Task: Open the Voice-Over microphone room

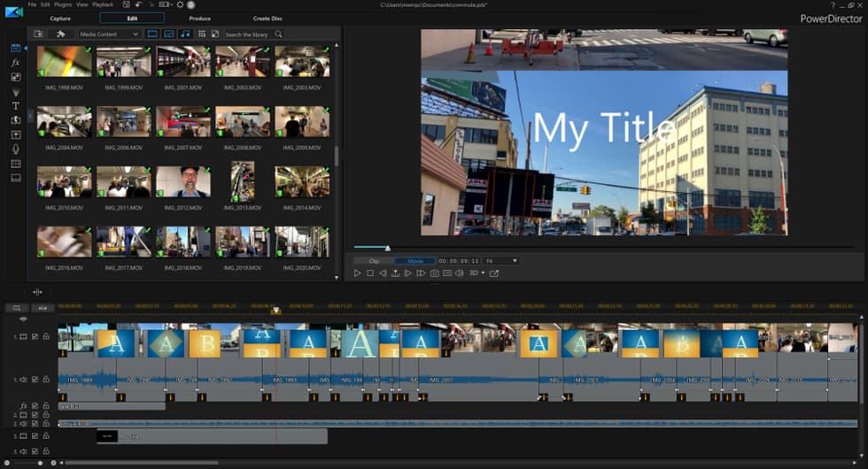Action: (x=15, y=149)
